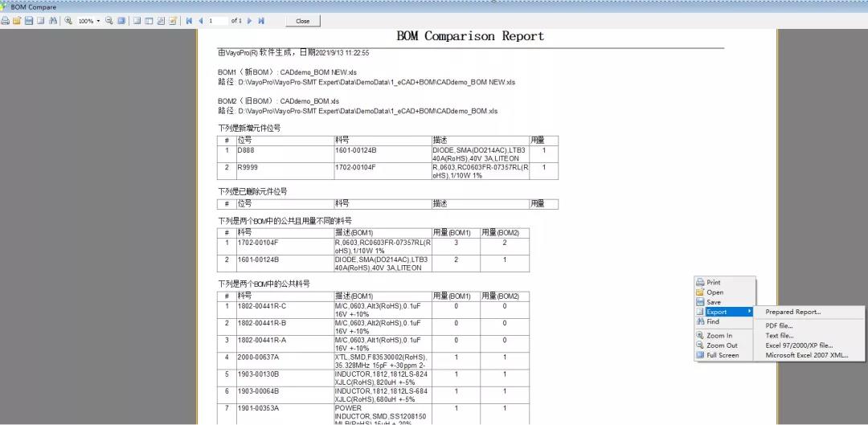This screenshot has height=425, width=868.
Task: Click the binoculars Find icon
Action: click(53, 20)
